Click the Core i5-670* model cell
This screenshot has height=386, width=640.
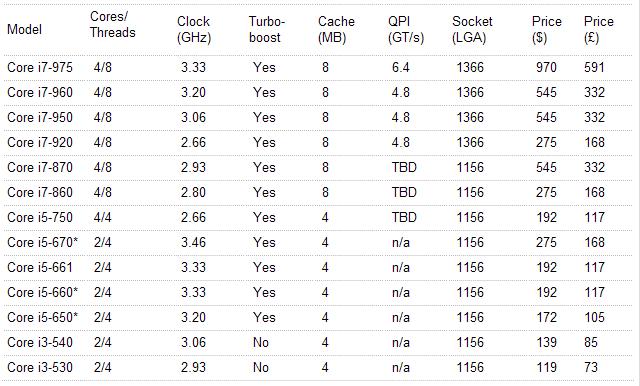pos(42,242)
